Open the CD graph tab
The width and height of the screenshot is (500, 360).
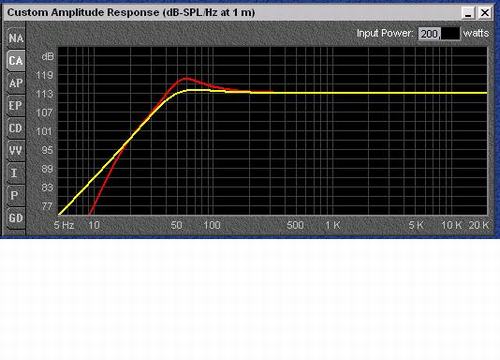click(16, 128)
